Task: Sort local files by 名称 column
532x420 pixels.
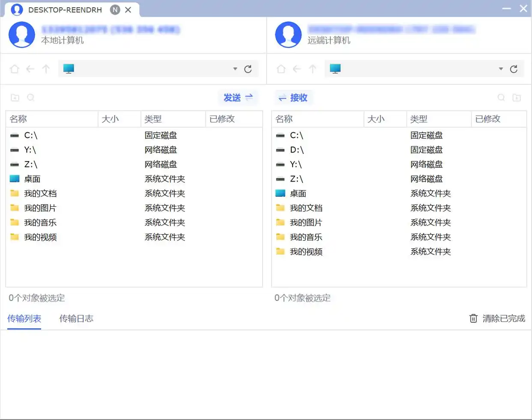Action: click(x=51, y=119)
